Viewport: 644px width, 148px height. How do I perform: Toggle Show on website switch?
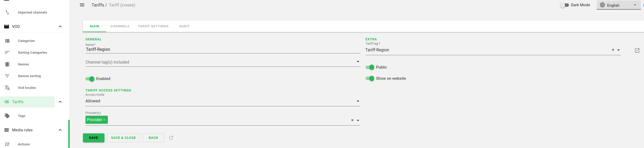[x=370, y=78]
